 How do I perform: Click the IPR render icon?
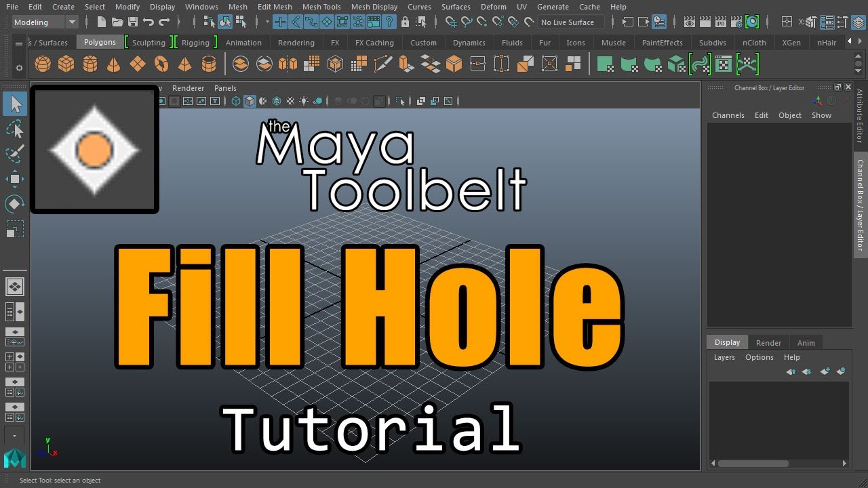coord(720,22)
